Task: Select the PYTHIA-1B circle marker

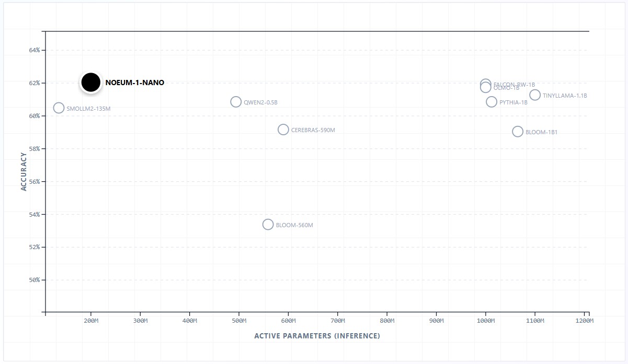Action: tap(492, 102)
